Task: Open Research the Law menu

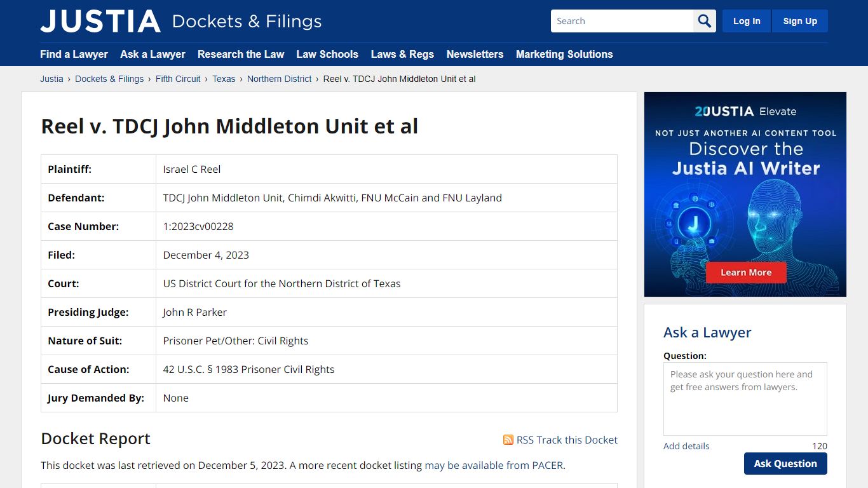Action: pos(241,54)
